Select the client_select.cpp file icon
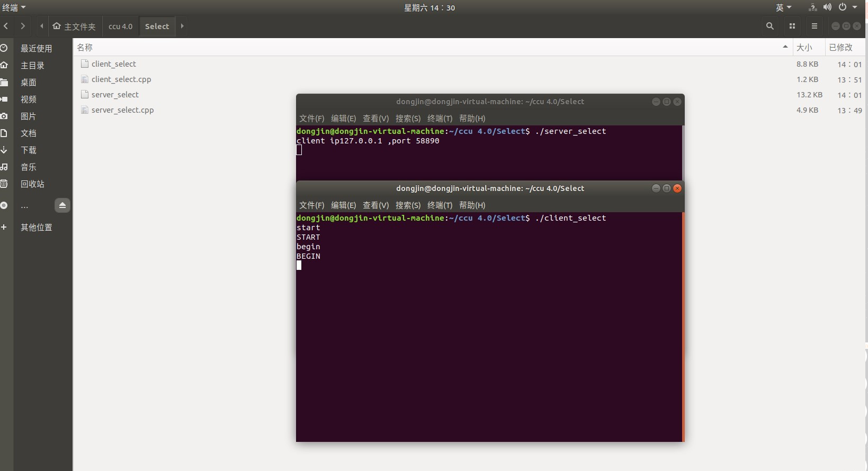This screenshot has height=471, width=868. 84,79
